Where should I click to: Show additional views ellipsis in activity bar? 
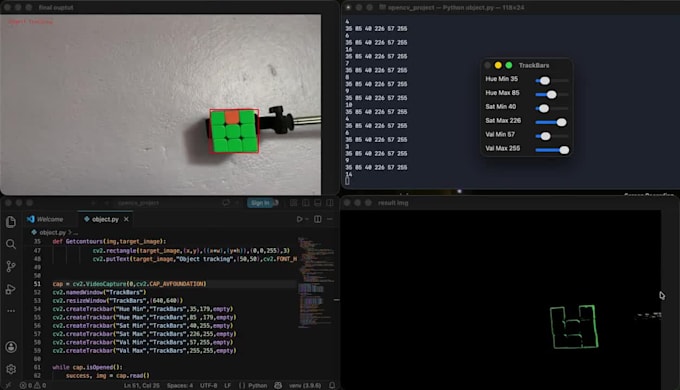point(11,311)
